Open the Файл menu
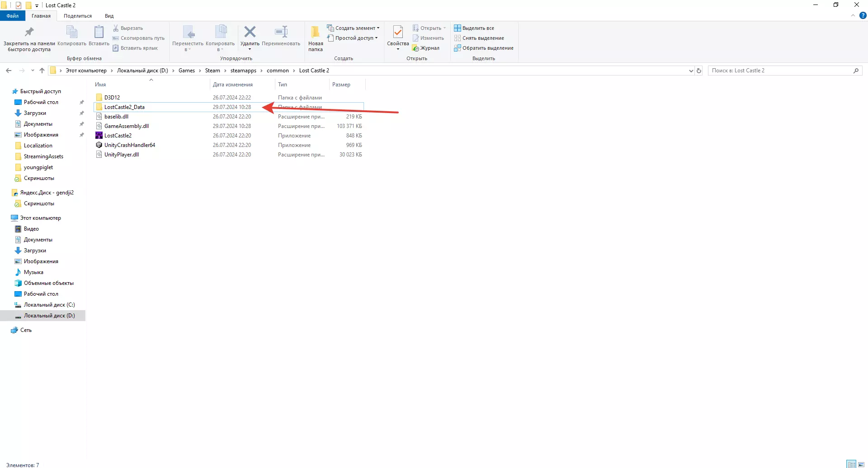 click(x=13, y=16)
